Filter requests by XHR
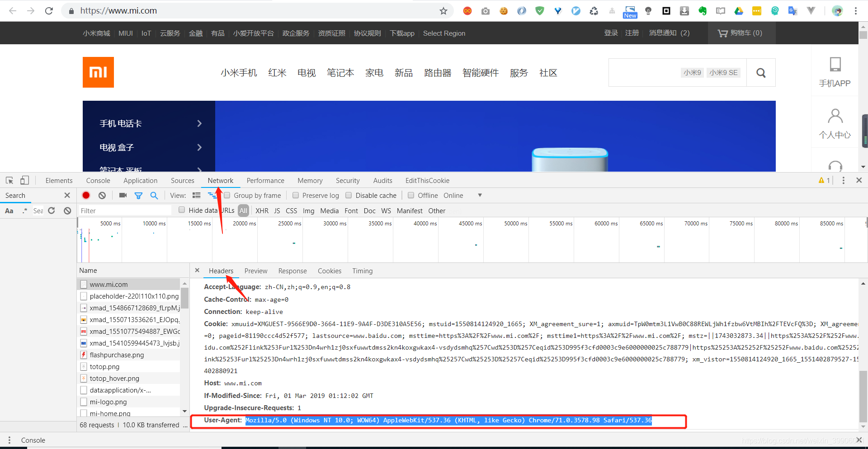Screen dimensions: 868x449 coord(262,210)
